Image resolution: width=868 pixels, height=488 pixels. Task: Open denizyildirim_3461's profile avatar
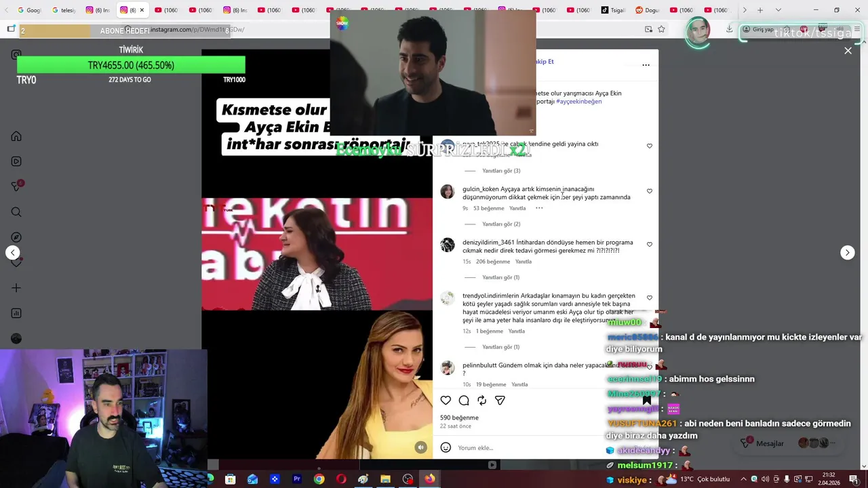[448, 245]
